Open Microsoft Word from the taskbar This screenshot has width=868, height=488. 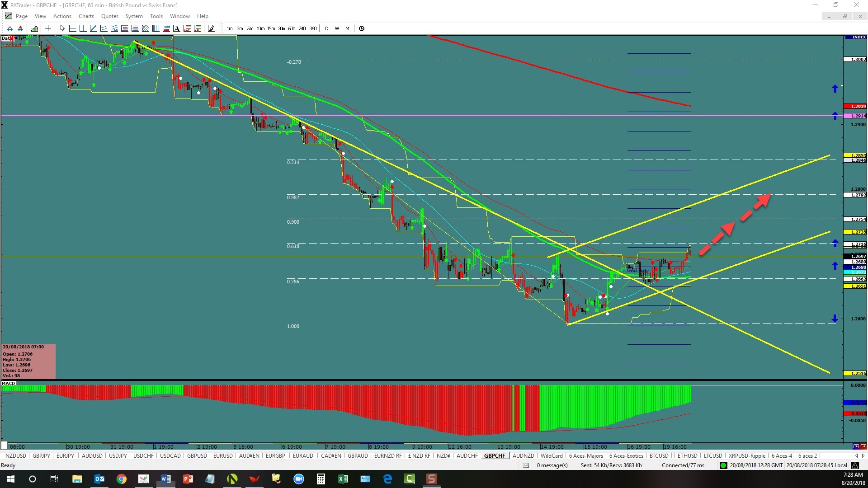coord(166,479)
